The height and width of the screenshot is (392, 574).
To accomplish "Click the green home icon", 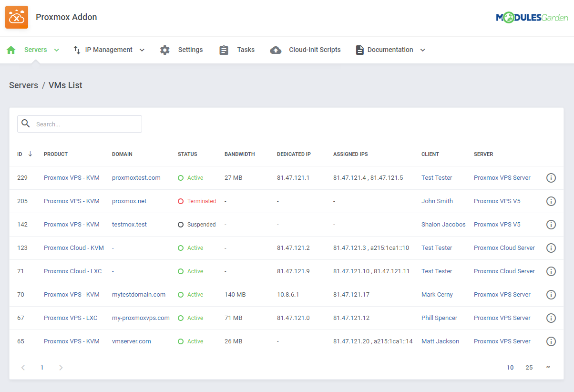I will (11, 50).
